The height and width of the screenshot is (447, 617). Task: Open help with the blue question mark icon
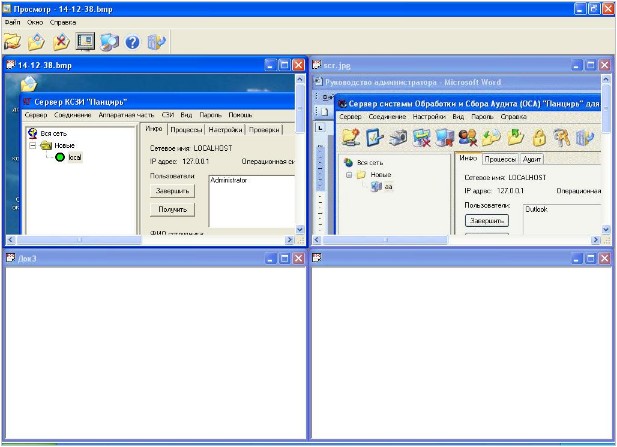(132, 42)
